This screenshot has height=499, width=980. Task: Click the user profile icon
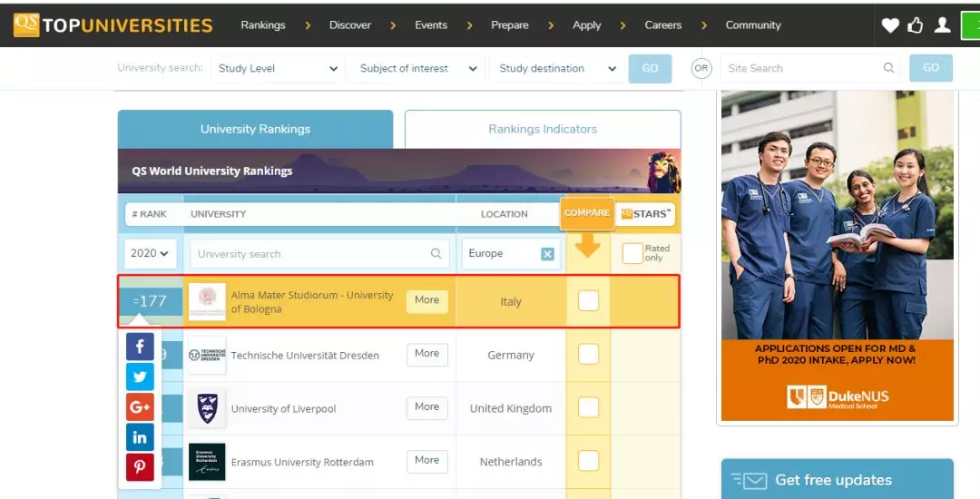(943, 25)
